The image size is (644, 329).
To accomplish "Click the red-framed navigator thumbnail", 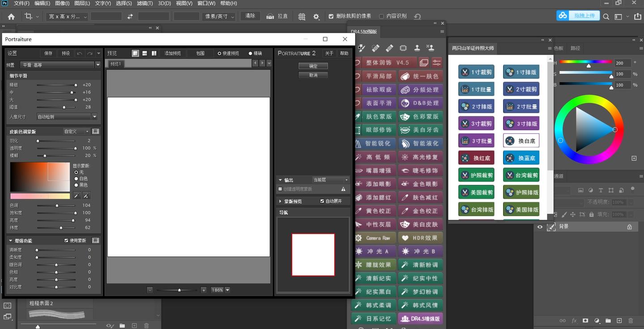I will pyautogui.click(x=313, y=255).
